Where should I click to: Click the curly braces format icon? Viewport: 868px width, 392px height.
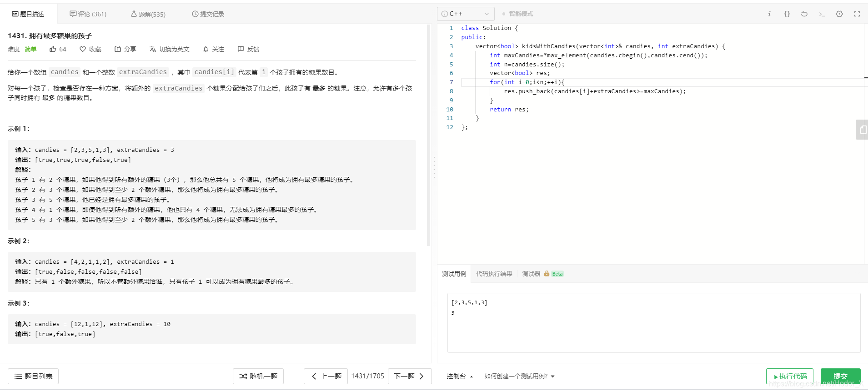pos(787,14)
